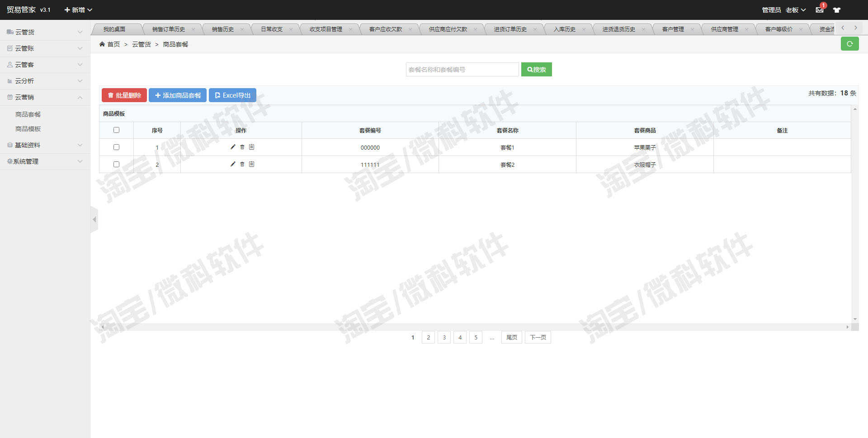Jump to last page with 尾页
The width and height of the screenshot is (868, 438).
click(512, 337)
